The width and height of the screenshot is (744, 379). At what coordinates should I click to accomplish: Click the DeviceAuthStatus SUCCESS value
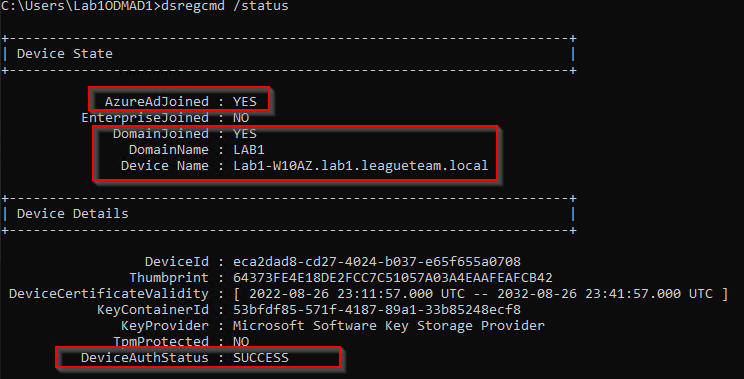260,358
